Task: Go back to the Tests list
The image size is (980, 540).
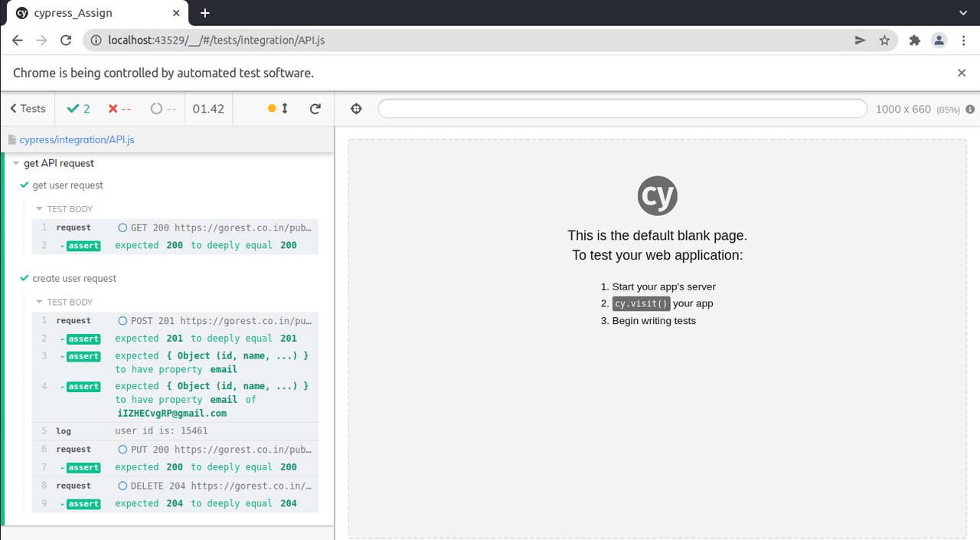Action: (28, 109)
